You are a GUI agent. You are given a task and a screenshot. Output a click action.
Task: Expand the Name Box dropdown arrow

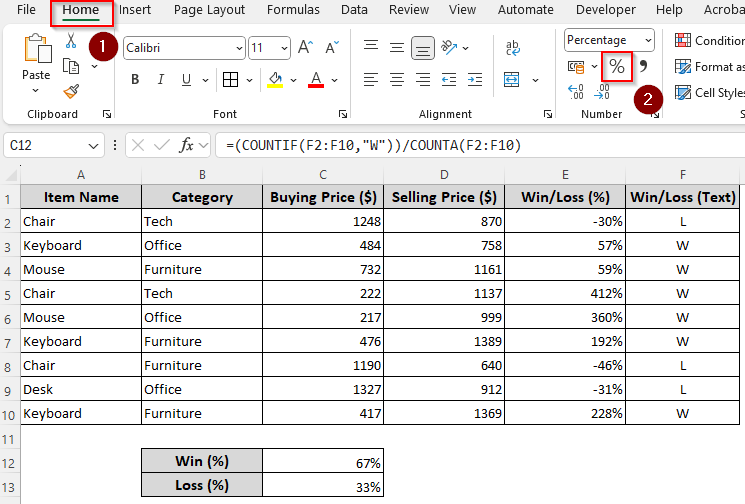(x=93, y=146)
